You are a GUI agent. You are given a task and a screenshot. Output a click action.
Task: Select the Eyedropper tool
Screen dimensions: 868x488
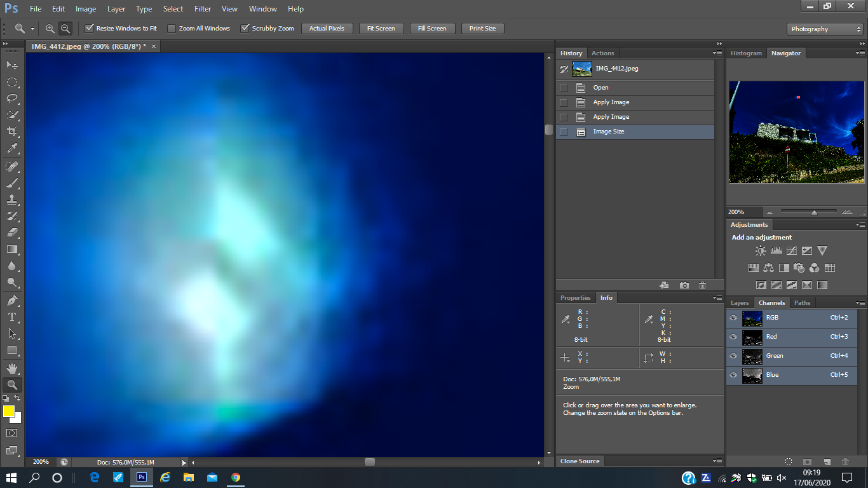pyautogui.click(x=11, y=148)
